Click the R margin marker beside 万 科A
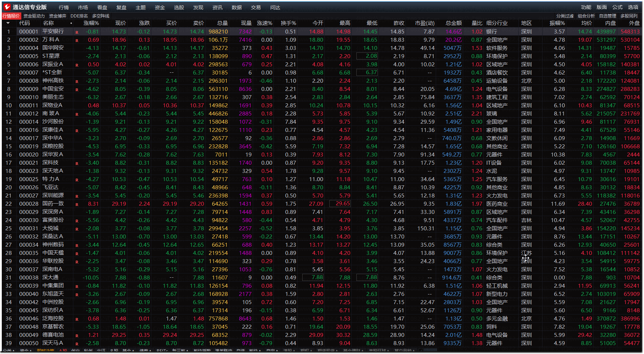The width and height of the screenshot is (644, 354). coord(77,41)
